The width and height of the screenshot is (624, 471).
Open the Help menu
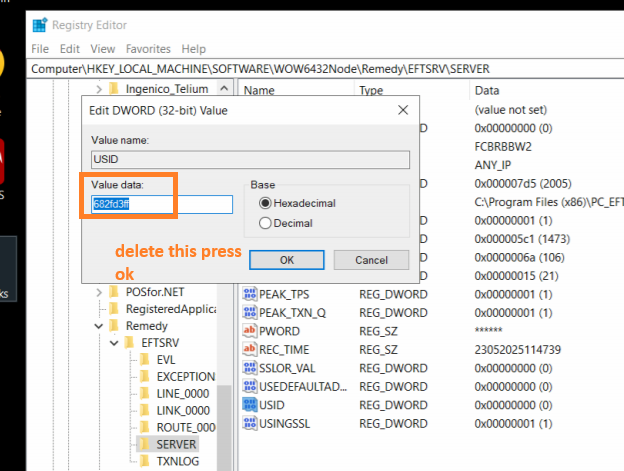[193, 49]
